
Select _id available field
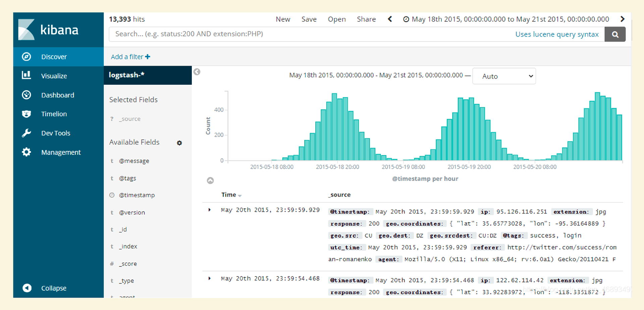123,229
